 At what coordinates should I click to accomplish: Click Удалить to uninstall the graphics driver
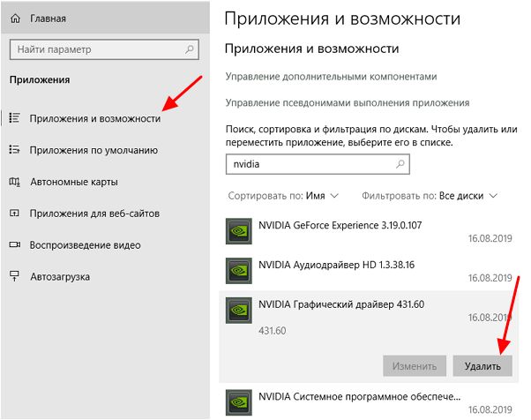point(482,366)
